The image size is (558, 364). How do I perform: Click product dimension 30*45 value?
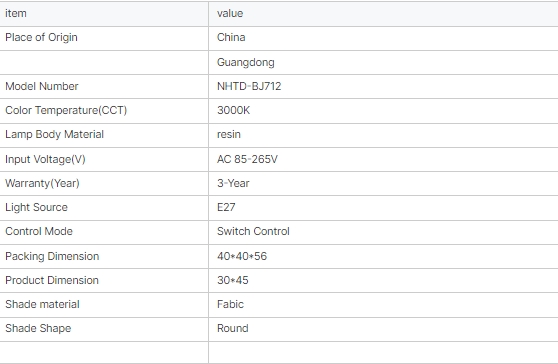point(233,280)
